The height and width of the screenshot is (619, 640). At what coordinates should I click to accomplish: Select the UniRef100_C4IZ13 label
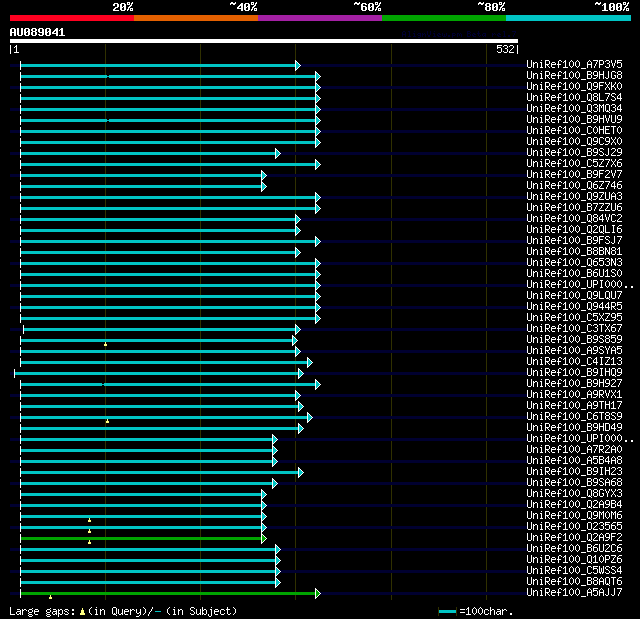[x=574, y=362]
